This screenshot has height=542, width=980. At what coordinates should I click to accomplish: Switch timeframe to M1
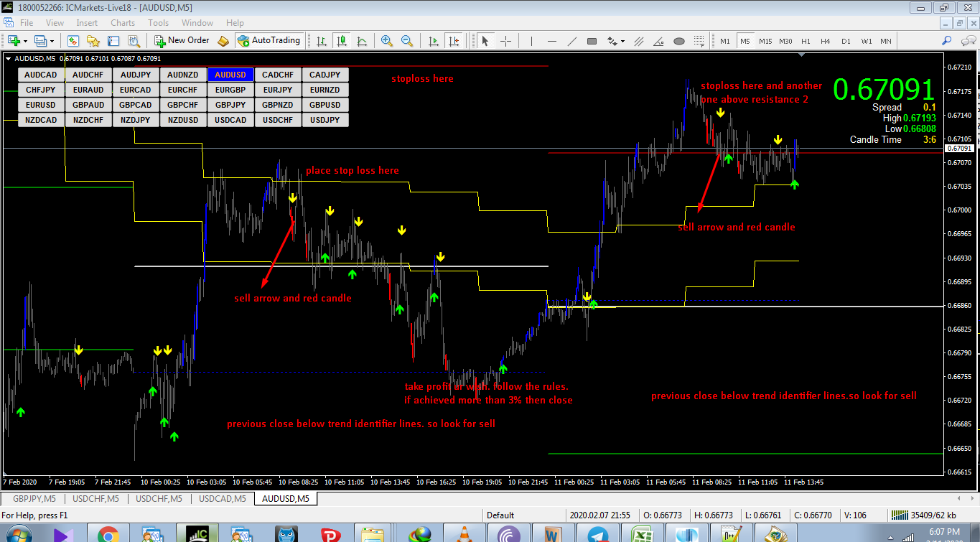pyautogui.click(x=725, y=41)
